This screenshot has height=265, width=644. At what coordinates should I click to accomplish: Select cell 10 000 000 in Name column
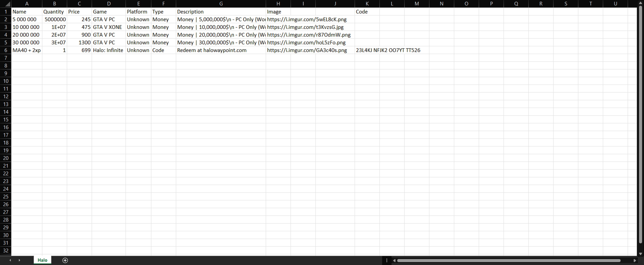(27, 27)
